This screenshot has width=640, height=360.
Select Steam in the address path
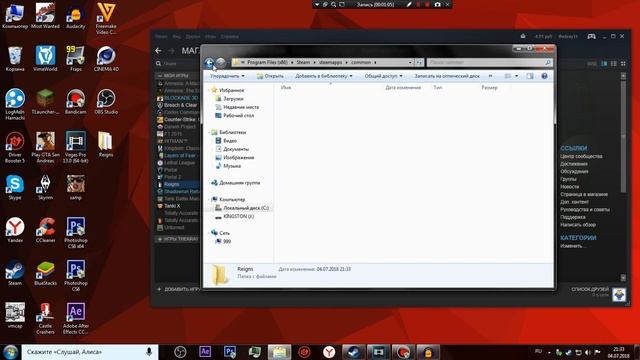click(x=303, y=62)
